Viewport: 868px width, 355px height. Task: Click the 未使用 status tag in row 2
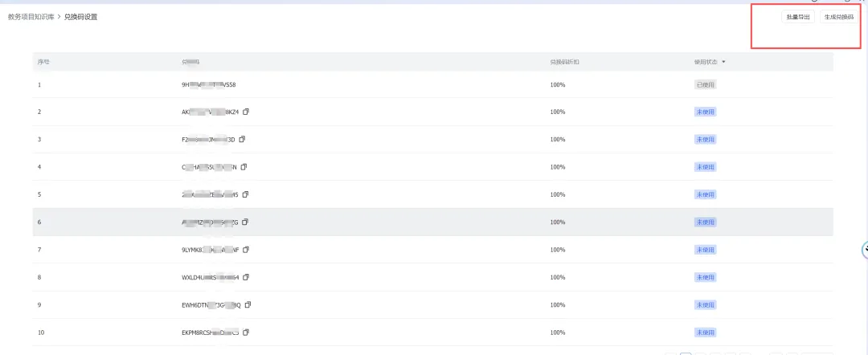[704, 112]
